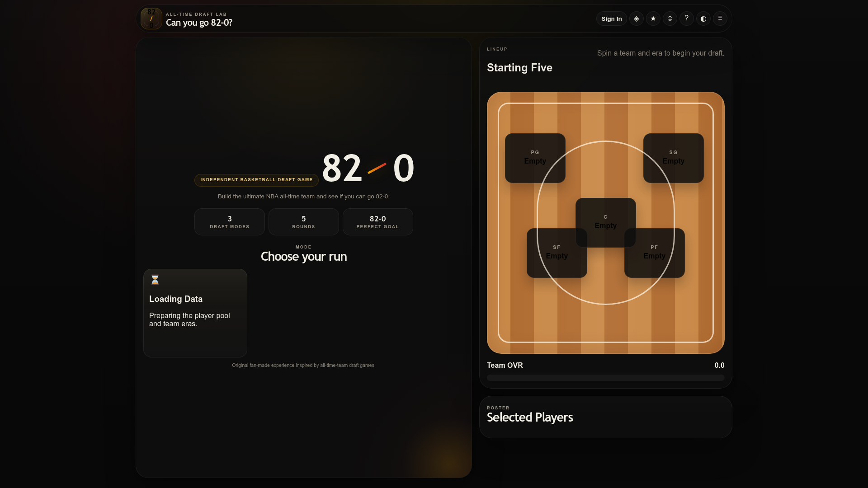Screen dimensions: 868x488
Task: Open the diamond icon in header
Action: pyautogui.click(x=637, y=19)
